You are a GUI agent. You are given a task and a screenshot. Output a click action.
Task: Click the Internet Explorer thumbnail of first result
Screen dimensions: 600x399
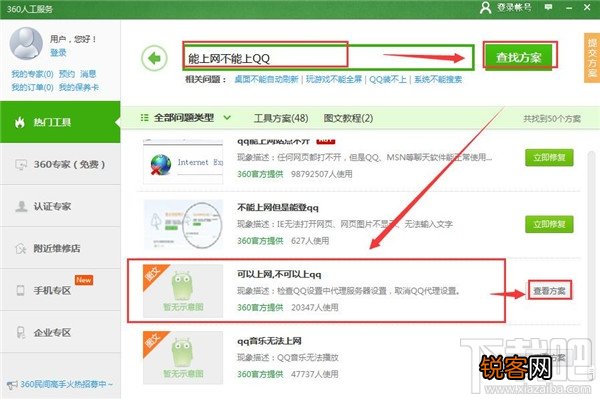point(183,162)
